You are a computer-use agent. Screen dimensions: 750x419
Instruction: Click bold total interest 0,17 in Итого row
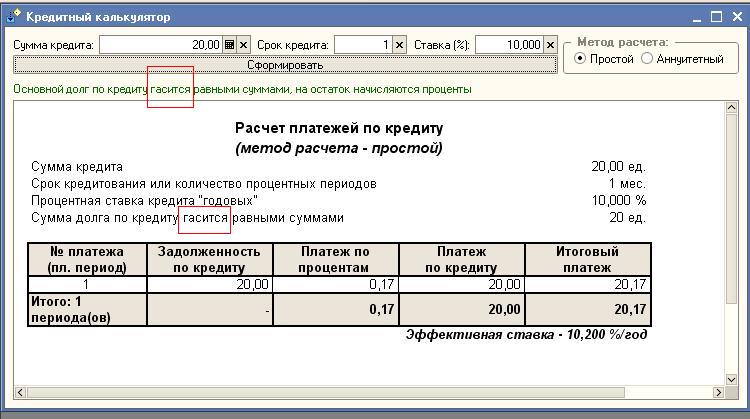coord(335,309)
